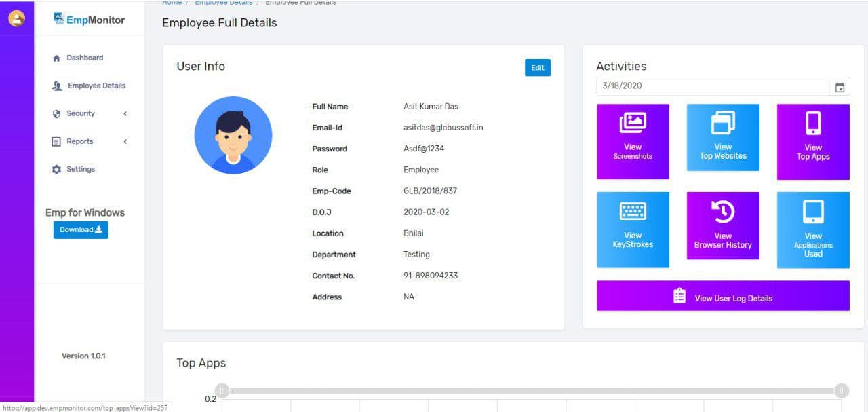This screenshot has width=868, height=412.
Task: Open View User Log Details
Action: pyautogui.click(x=723, y=296)
